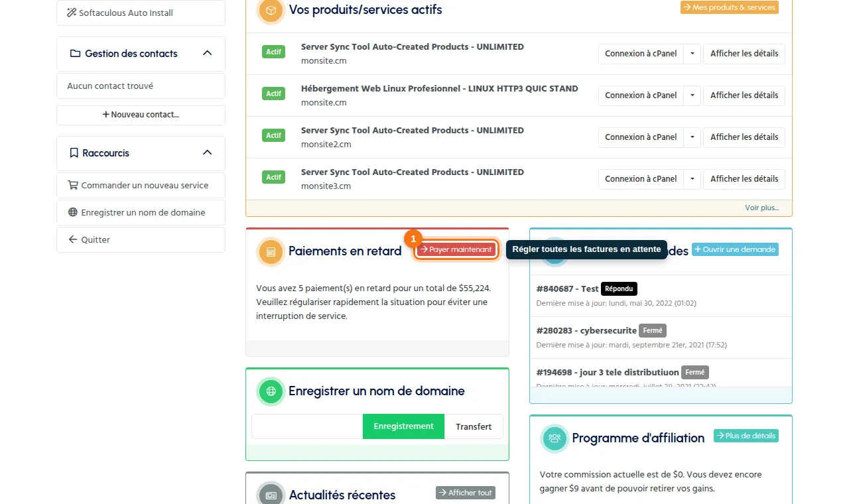This screenshot has height=504, width=849.
Task: Click the people icon of Programme d'affiliation
Action: click(555, 438)
